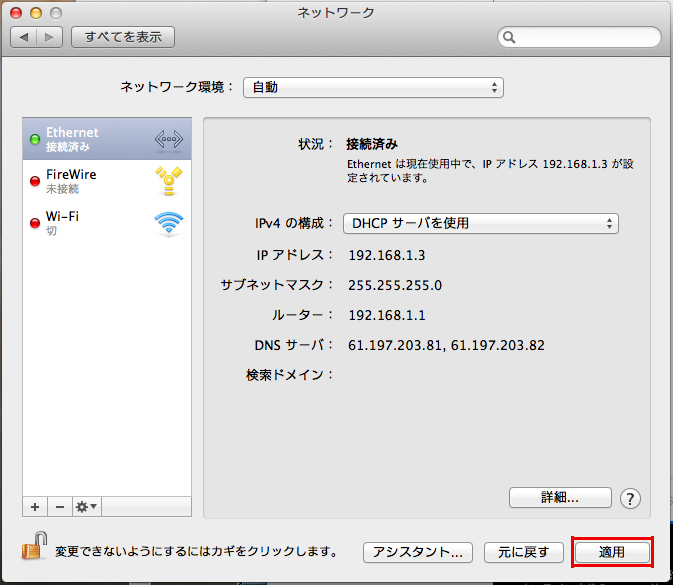The height and width of the screenshot is (585, 673).
Task: Click the green Ethernet status dot
Action: click(x=35, y=139)
